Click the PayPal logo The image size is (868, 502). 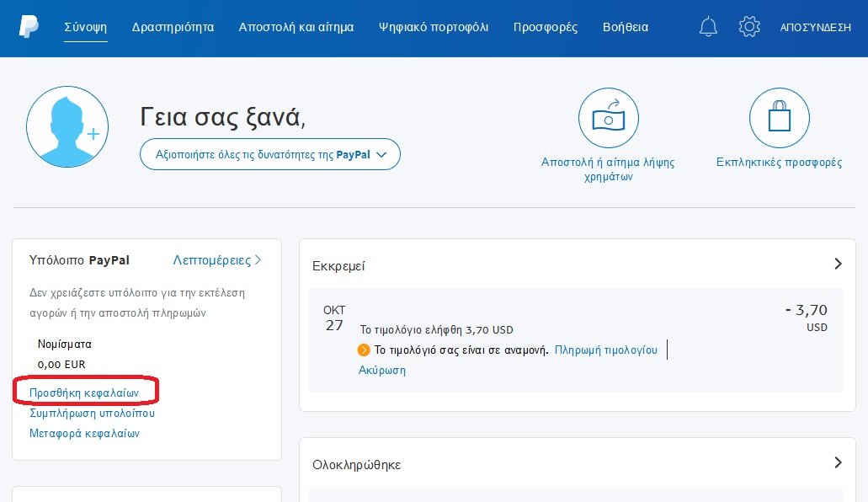click(x=29, y=27)
